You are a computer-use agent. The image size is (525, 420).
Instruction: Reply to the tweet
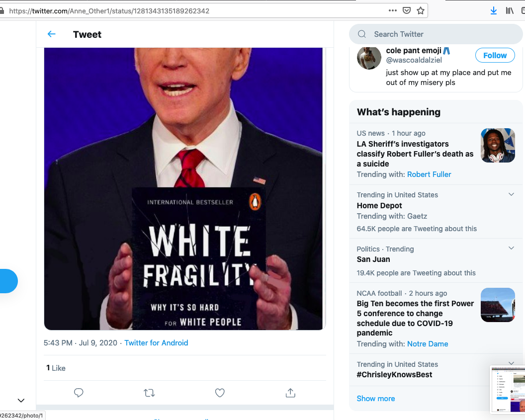click(79, 393)
